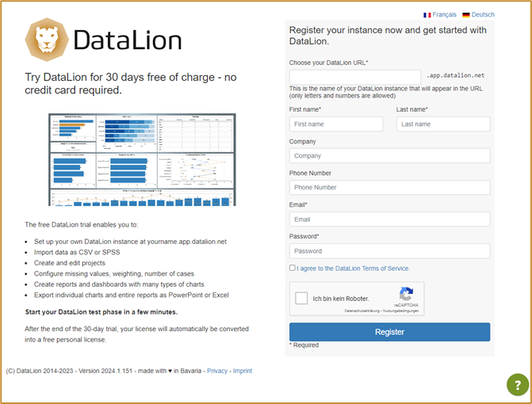532x404 pixels.
Task: Click the '.app.datalion.net' suffix text
Action: point(455,75)
